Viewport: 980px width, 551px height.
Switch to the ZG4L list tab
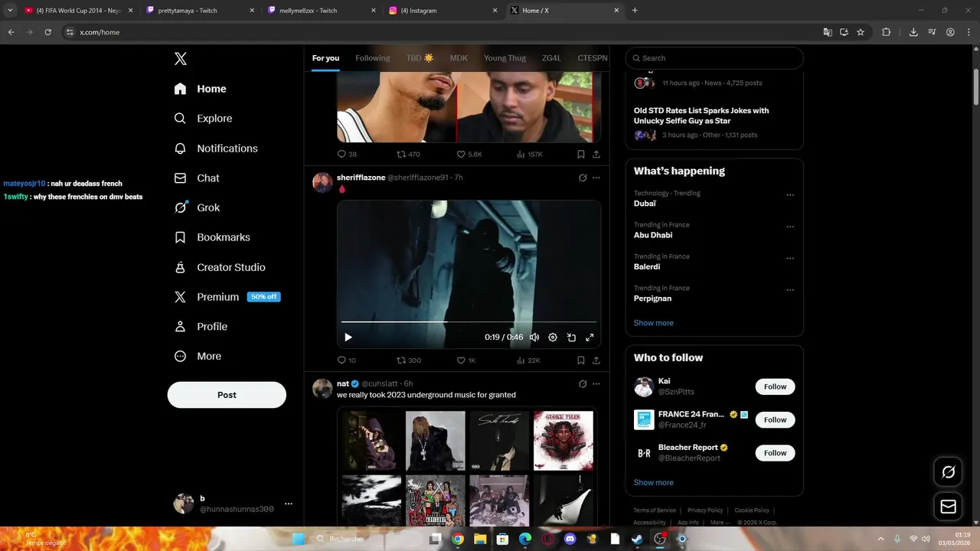click(551, 58)
